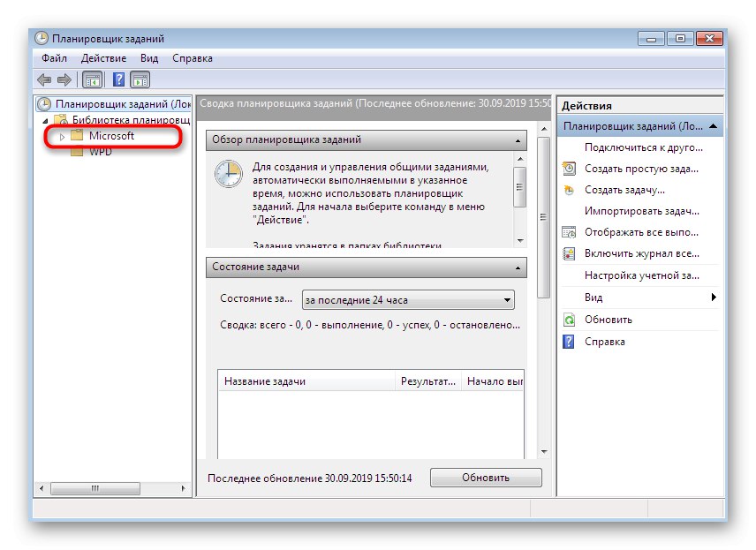Toggle the console tree visibility in the toolbar
The height and width of the screenshot is (550, 756).
click(92, 79)
